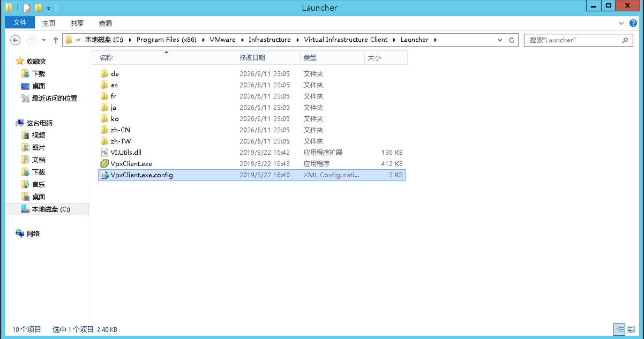Select the zh-CN folder icon
644x339 pixels.
point(104,130)
